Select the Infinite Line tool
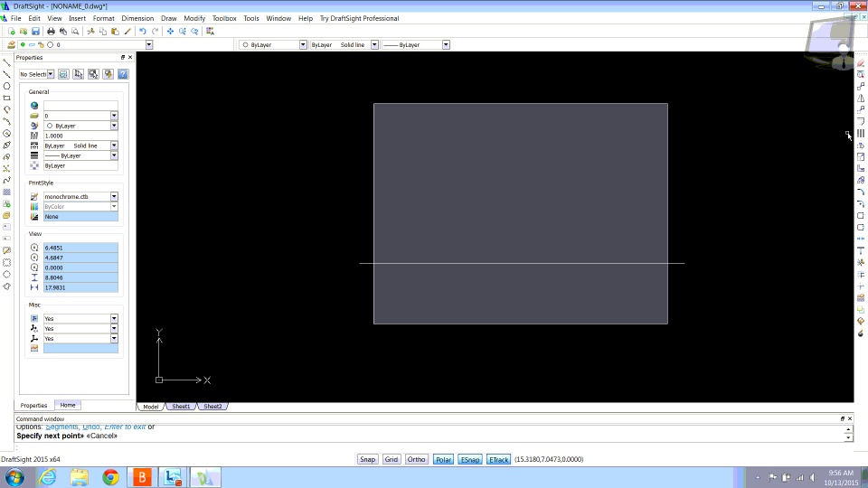868x488 pixels. pyautogui.click(x=6, y=74)
